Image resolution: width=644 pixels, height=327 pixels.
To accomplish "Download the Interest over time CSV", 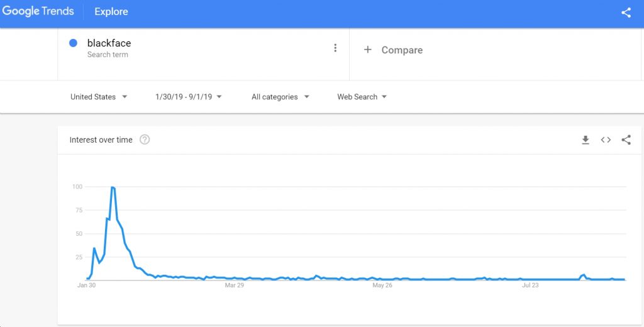I will pyautogui.click(x=586, y=140).
